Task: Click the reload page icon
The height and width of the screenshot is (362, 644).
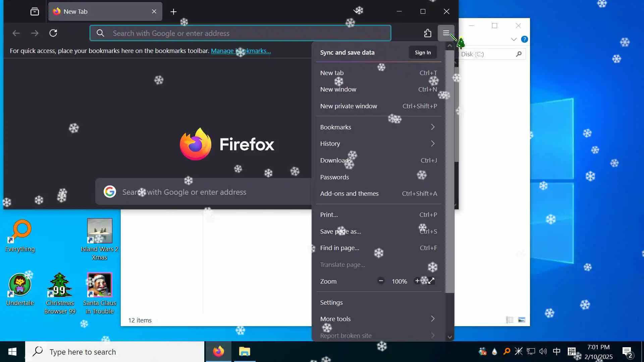Action: pyautogui.click(x=53, y=33)
